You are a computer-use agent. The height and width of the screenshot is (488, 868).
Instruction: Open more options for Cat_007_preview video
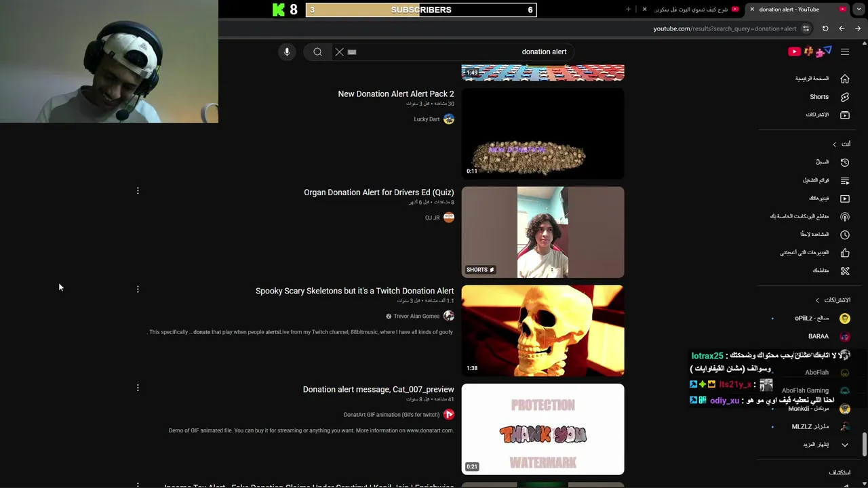pos(138,388)
